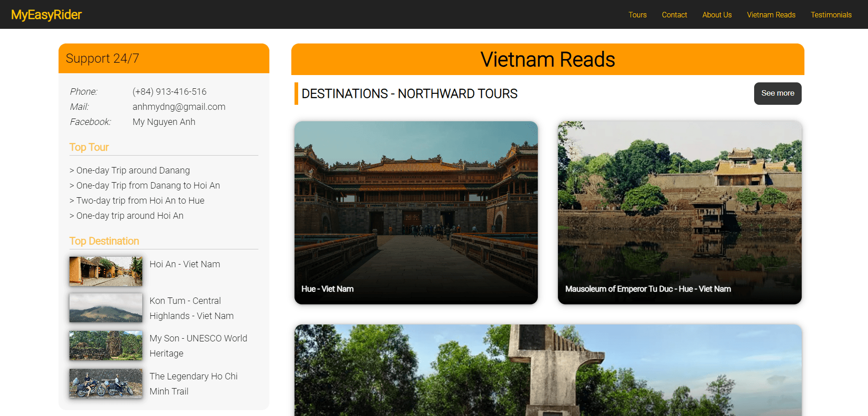Open the Contact page link
868x416 pixels.
click(x=675, y=15)
